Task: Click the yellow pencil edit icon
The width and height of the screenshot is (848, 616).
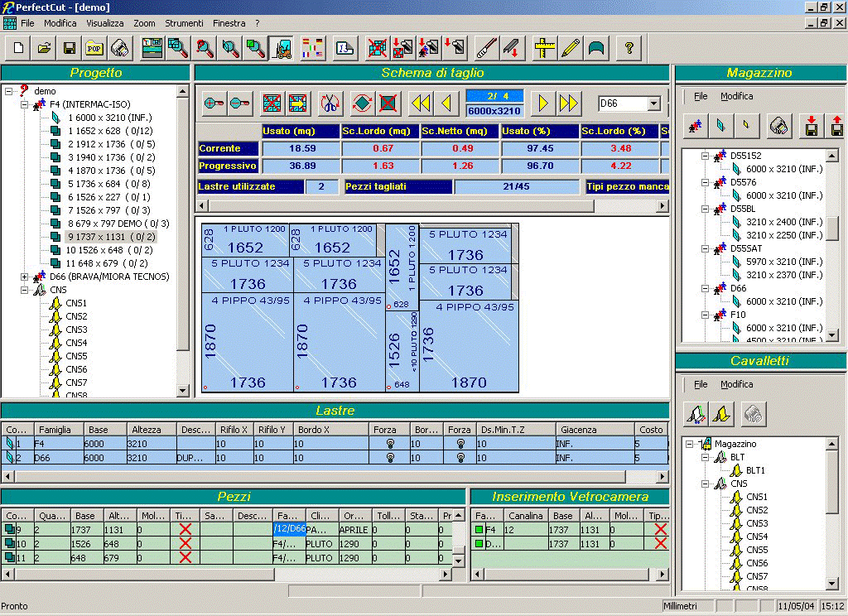Action: [570, 48]
